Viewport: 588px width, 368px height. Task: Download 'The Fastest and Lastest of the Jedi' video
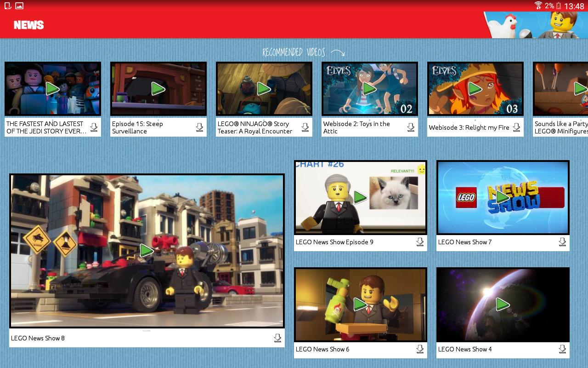94,127
